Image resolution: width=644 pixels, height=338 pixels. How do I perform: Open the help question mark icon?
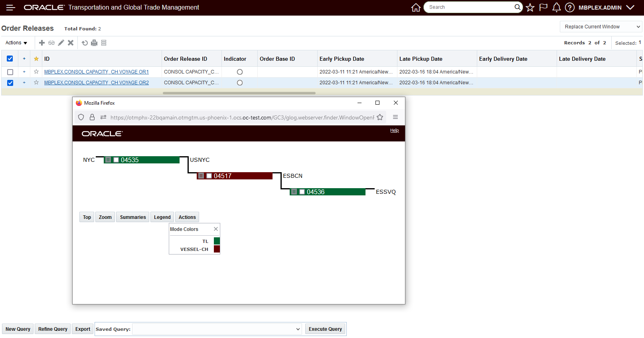pyautogui.click(x=570, y=8)
